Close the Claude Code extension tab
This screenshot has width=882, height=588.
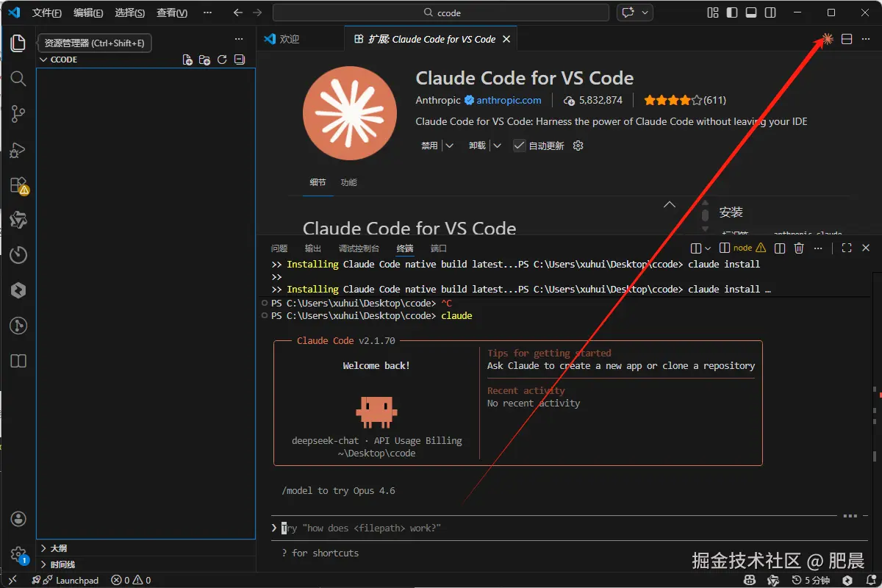[506, 39]
